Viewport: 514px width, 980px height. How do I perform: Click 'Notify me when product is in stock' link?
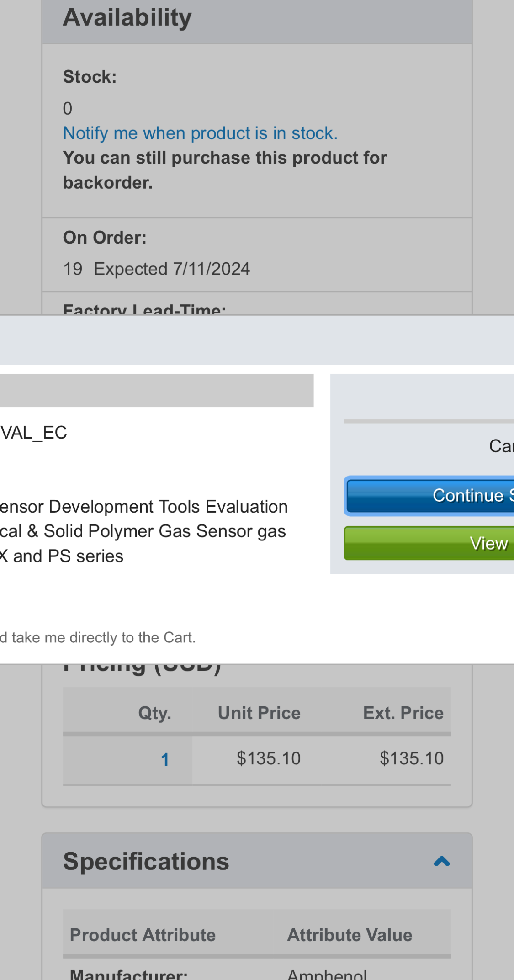tap(200, 133)
